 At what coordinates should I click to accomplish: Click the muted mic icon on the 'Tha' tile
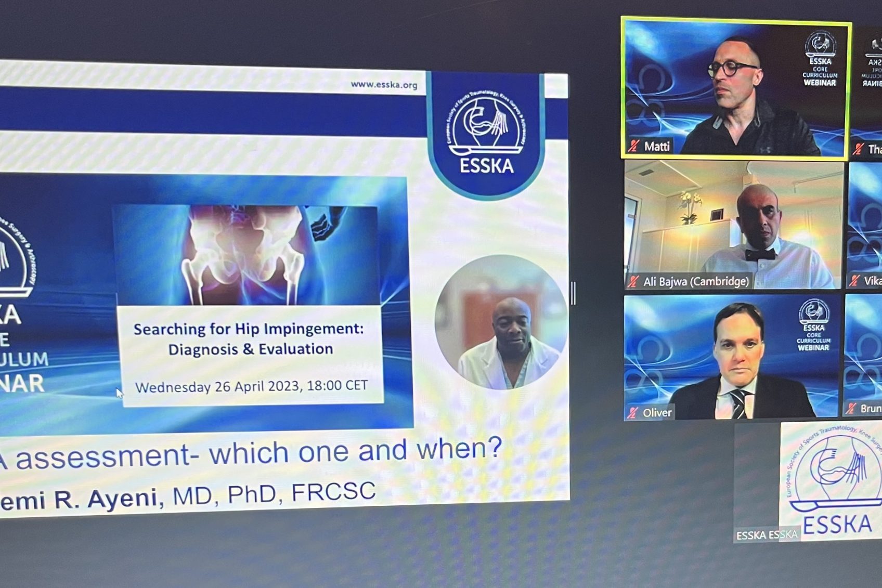pyautogui.click(x=859, y=149)
